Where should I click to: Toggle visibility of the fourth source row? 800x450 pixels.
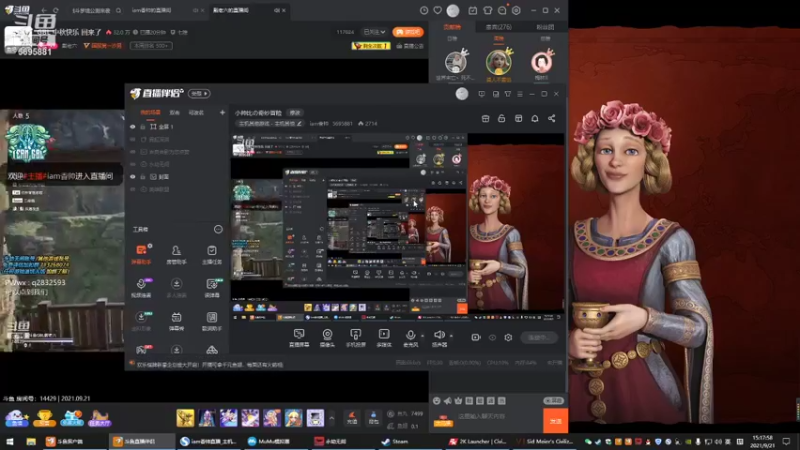point(133,164)
